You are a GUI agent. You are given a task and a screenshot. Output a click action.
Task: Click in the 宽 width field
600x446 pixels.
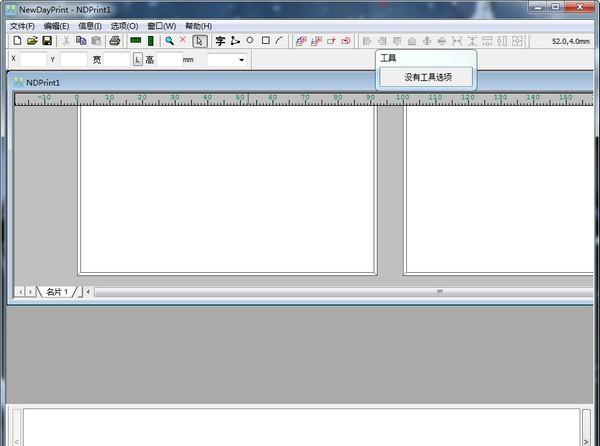117,60
